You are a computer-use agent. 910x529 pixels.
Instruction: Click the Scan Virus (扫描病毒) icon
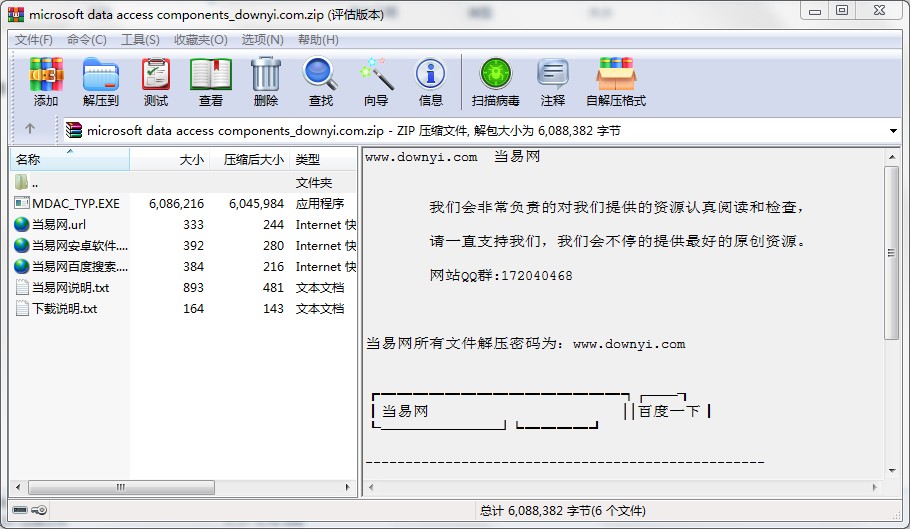496,75
